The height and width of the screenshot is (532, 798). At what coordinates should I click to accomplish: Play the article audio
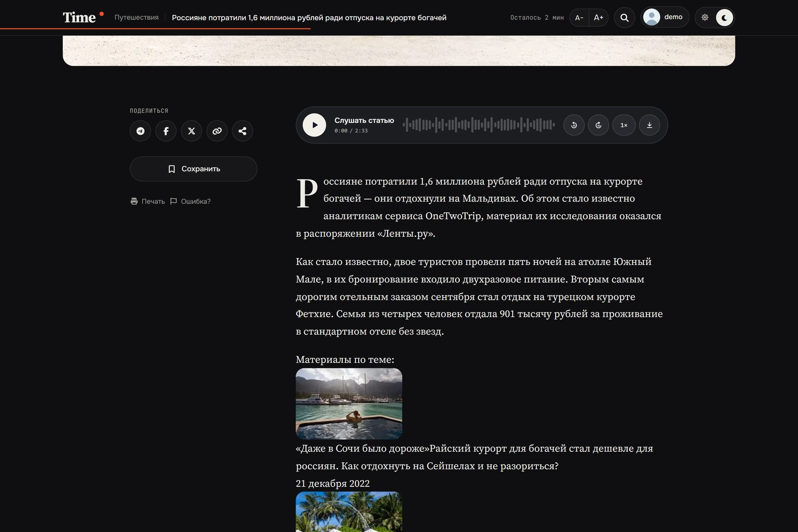point(314,125)
